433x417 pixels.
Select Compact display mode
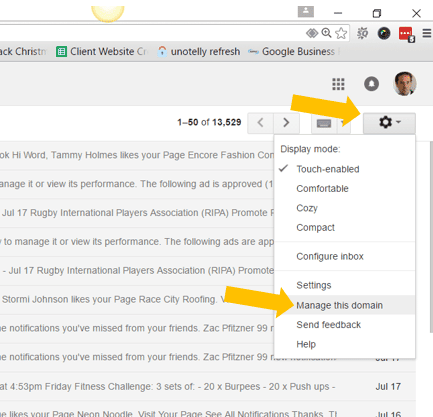coord(345,228)
